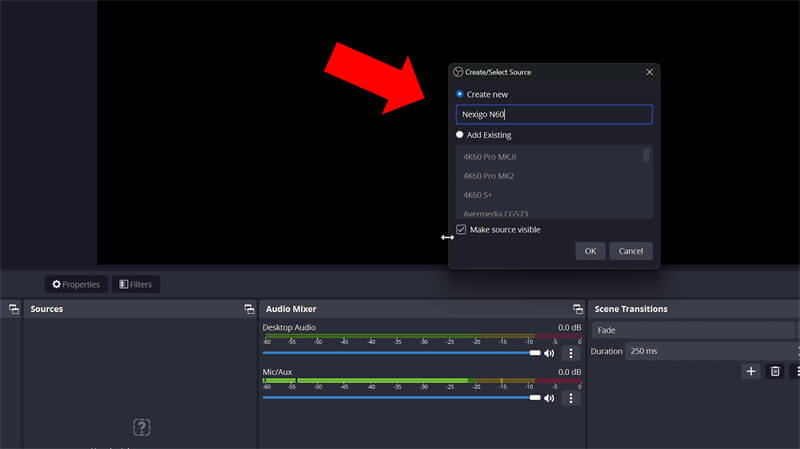Image resolution: width=800 pixels, height=449 pixels.
Task: Select the Create new radio option
Action: tap(460, 94)
